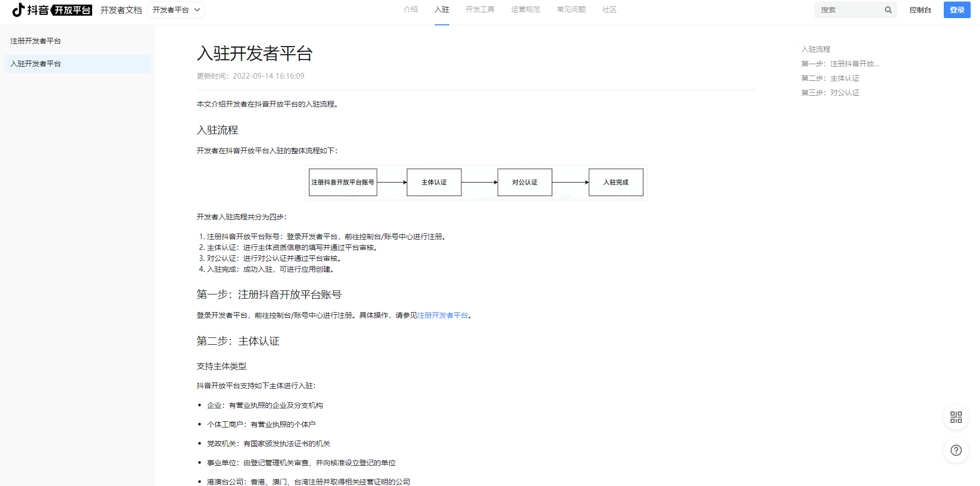Click the 开发者文档 header link
Image resolution: width=980 pixels, height=486 pixels.
(121, 10)
